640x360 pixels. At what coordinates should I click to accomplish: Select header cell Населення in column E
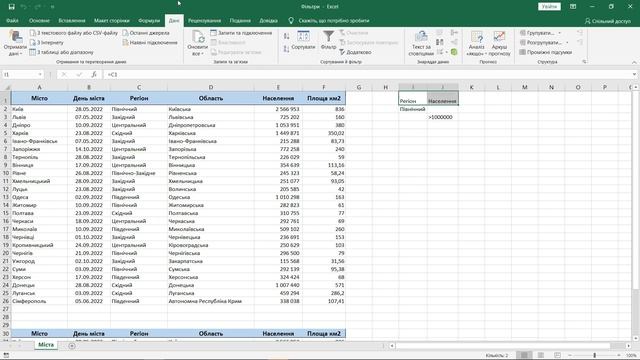[278, 98]
